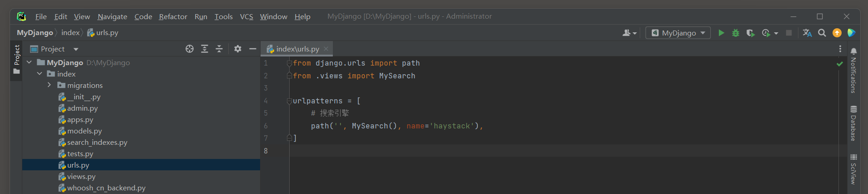
Task: Click the orange IDE update icon
Action: 837,33
